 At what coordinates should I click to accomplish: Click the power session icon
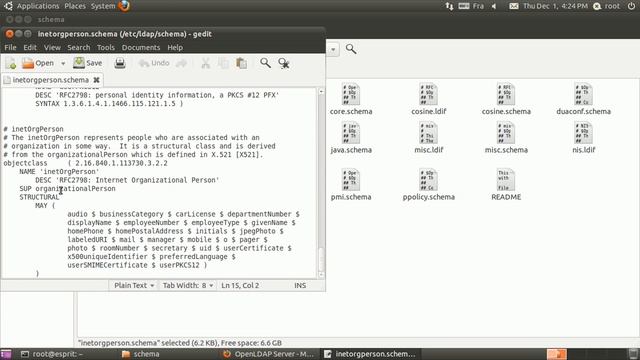pyautogui.click(x=631, y=6)
